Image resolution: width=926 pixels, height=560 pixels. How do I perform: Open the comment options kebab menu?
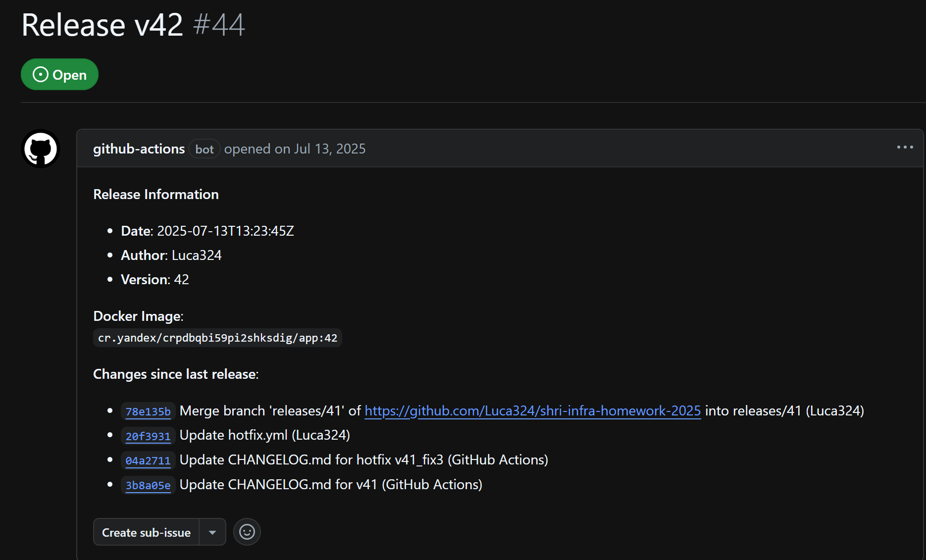click(x=905, y=147)
